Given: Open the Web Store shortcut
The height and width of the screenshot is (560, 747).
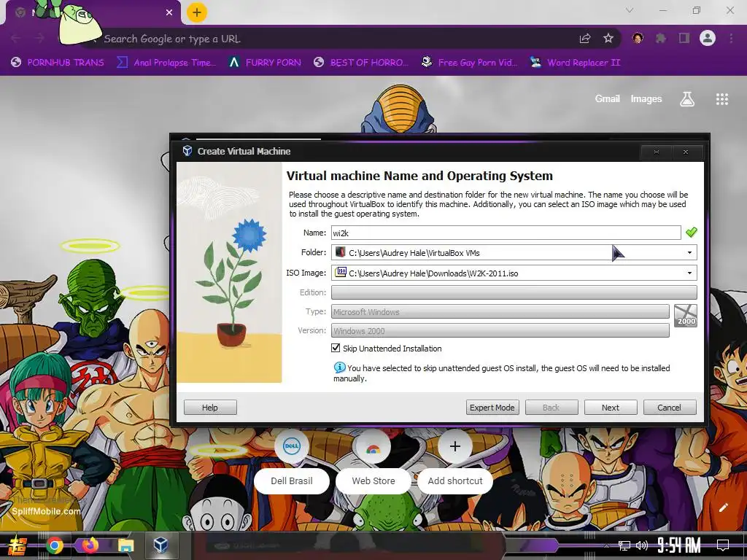Looking at the screenshot, I should coord(373,462).
